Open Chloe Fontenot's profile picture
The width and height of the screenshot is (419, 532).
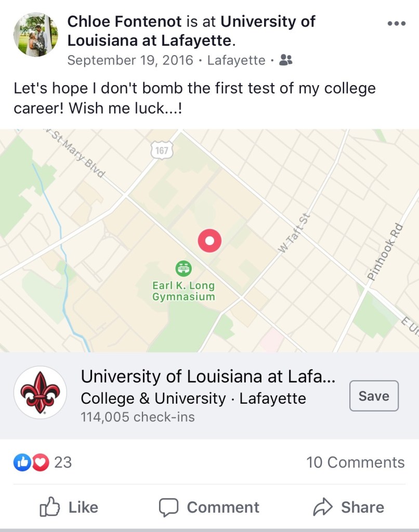(36, 34)
